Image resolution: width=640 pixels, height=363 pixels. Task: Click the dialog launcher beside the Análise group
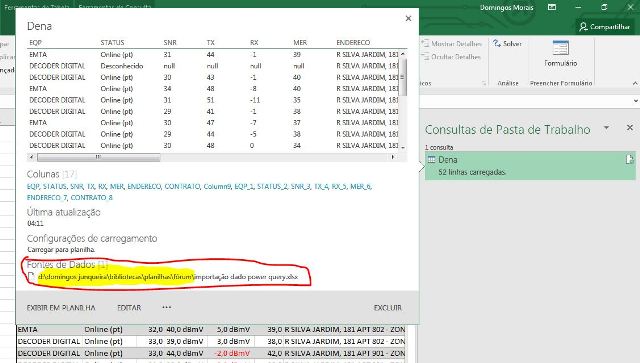tap(484, 83)
